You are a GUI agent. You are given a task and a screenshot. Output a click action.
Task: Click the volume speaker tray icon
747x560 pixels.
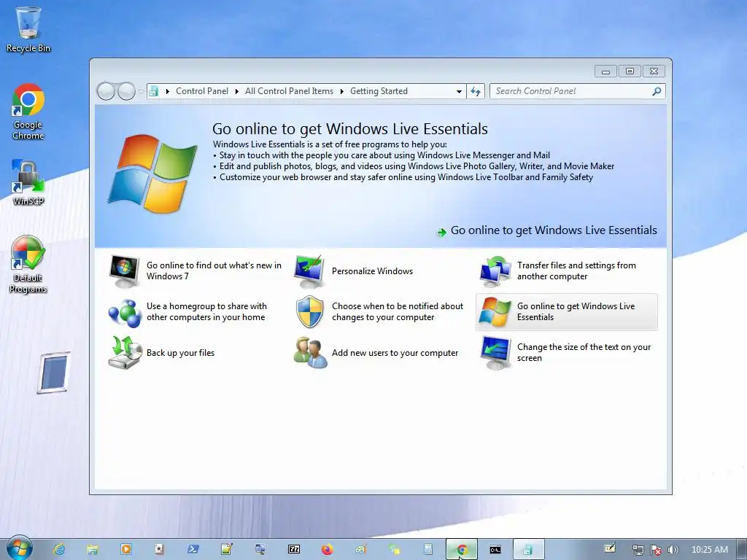pyautogui.click(x=673, y=550)
